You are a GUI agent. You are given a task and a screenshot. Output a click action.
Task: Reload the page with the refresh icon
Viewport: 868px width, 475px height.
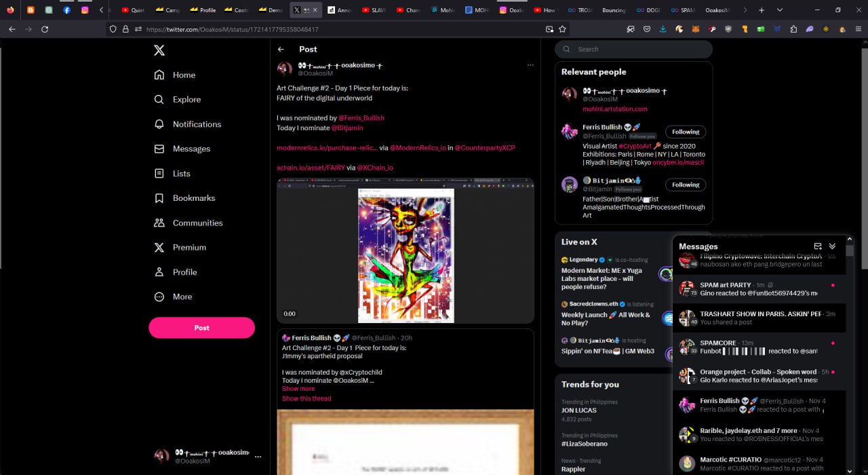pyautogui.click(x=45, y=29)
